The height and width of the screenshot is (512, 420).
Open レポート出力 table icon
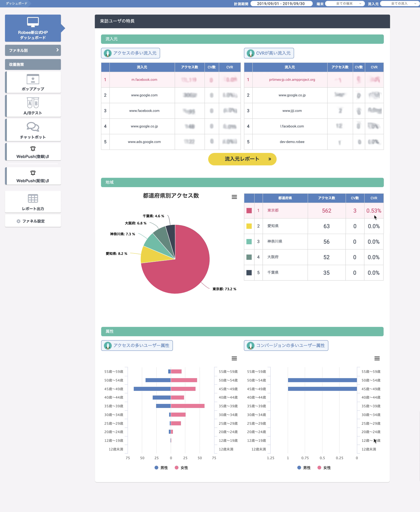click(x=33, y=198)
